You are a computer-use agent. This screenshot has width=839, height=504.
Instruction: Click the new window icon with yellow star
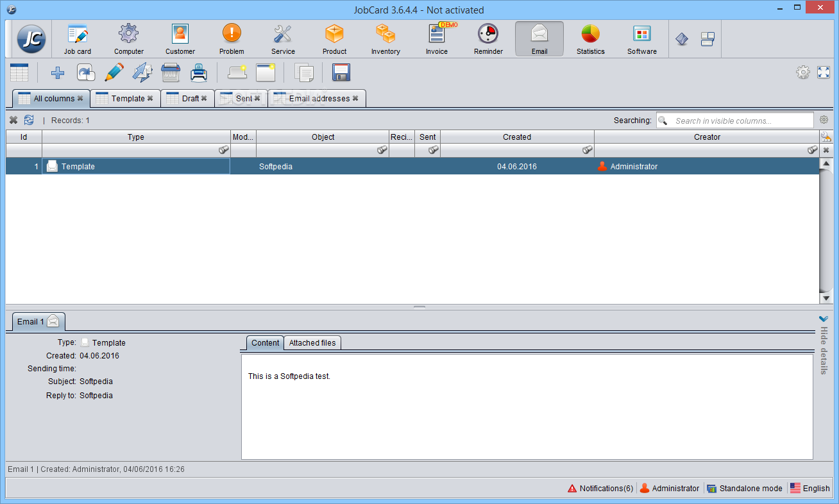pyautogui.click(x=266, y=72)
